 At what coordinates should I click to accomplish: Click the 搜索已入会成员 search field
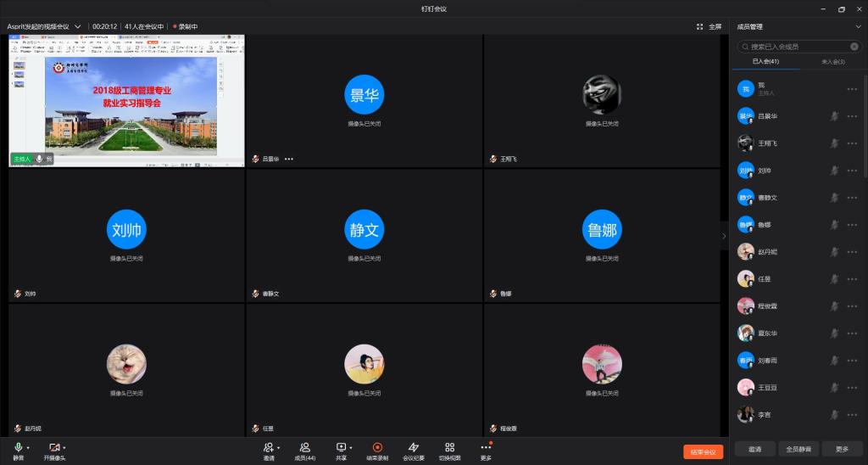(798, 47)
